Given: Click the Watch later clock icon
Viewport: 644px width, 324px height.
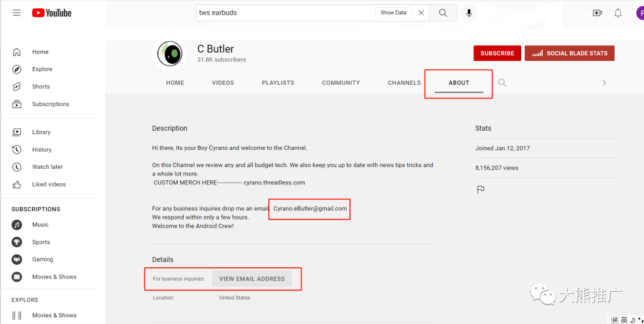Looking at the screenshot, I should point(17,167).
